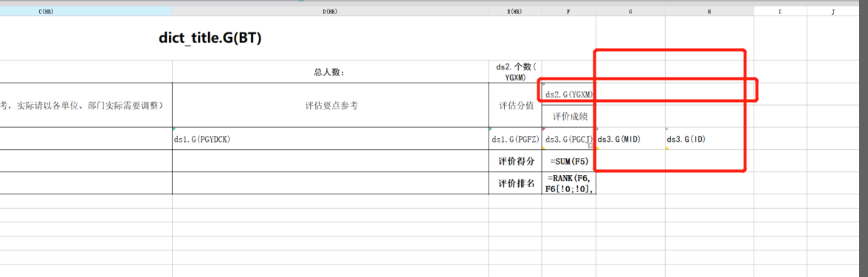Select the ds2.个数(YGXM) cell

515,72
